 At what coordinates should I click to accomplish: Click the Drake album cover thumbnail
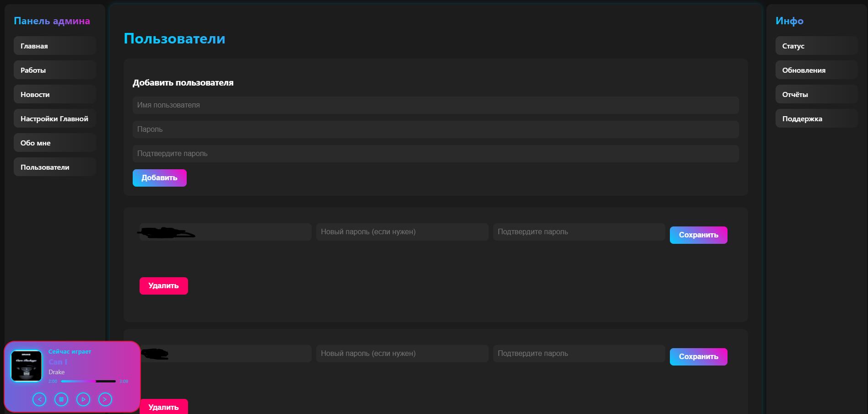coord(27,366)
